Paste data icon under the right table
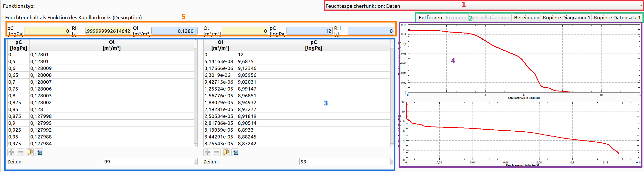The width and height of the screenshot is (644, 172). click(235, 152)
